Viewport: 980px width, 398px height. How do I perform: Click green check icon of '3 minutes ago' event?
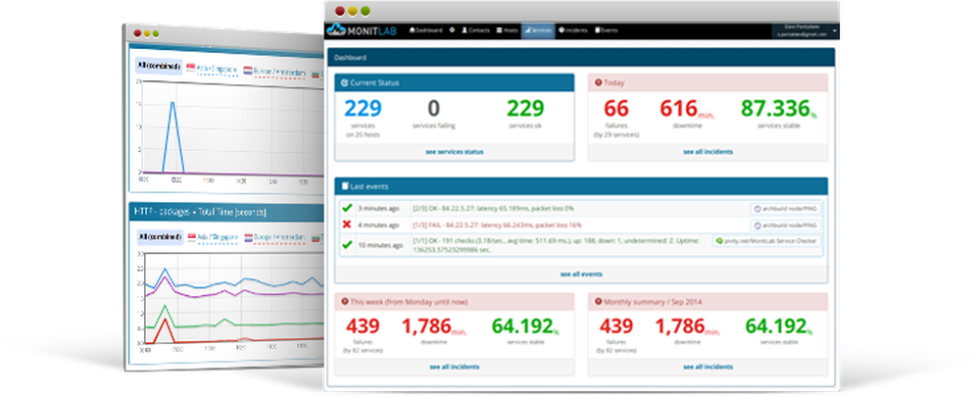(x=348, y=208)
